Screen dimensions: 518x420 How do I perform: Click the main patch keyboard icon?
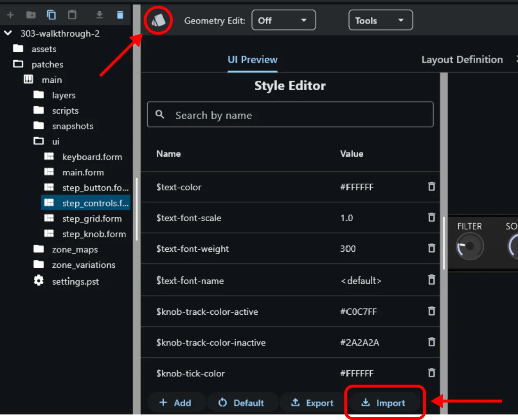[x=28, y=79]
